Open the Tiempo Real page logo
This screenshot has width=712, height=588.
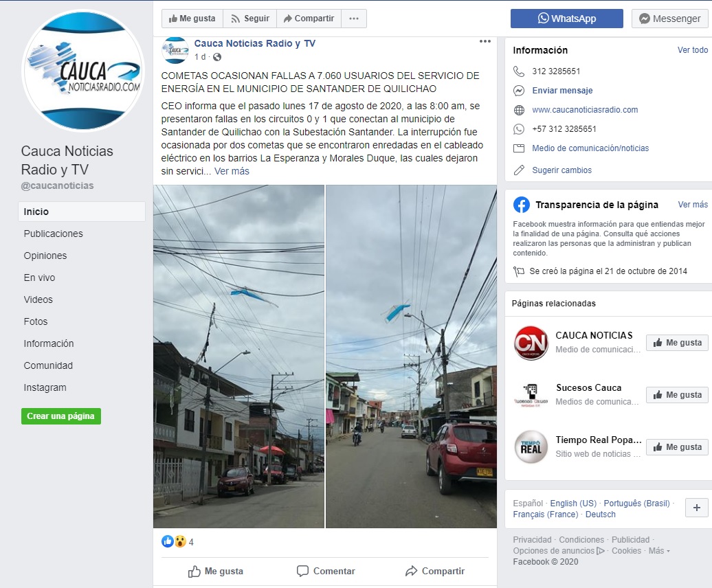click(x=531, y=447)
